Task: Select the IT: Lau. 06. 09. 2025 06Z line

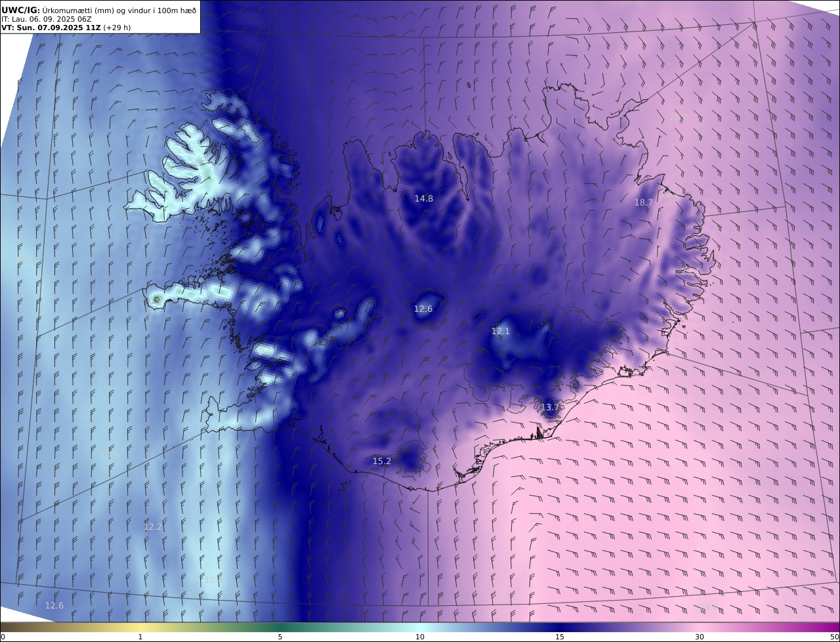Action: 46,20
